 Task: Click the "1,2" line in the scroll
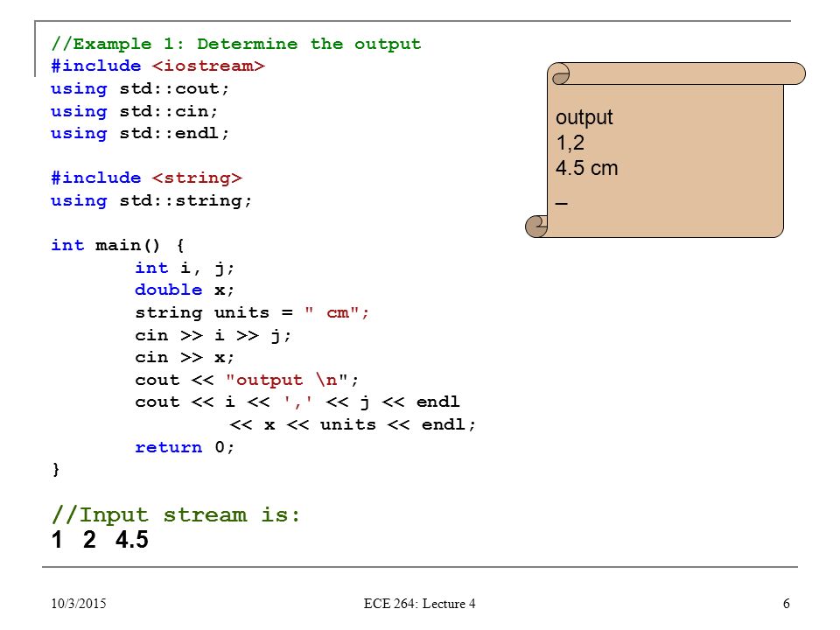570,143
